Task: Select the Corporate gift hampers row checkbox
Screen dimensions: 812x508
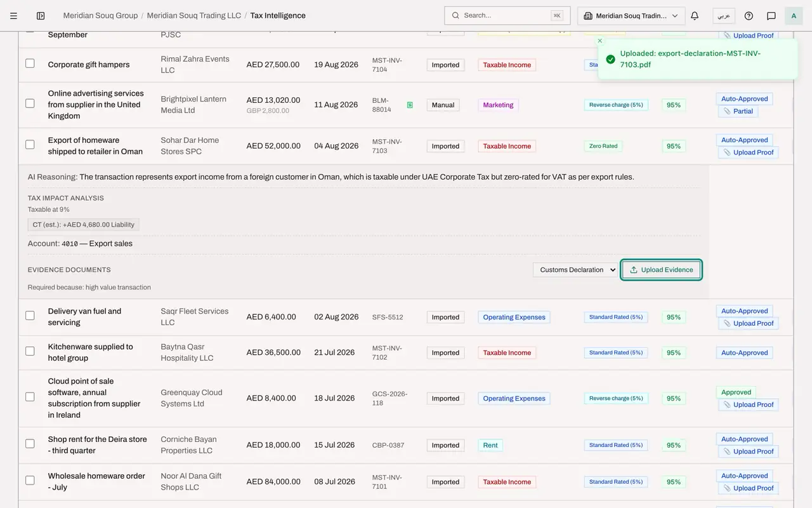Action: 30,63
